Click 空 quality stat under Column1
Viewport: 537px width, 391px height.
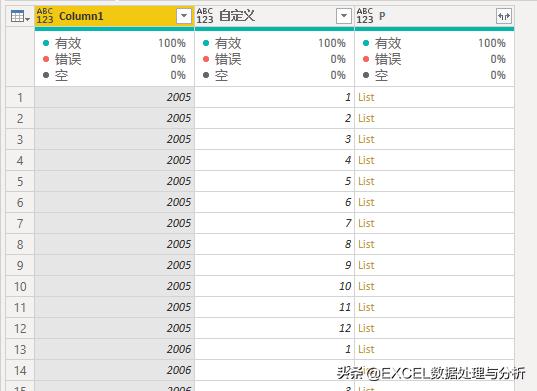pyautogui.click(x=114, y=75)
